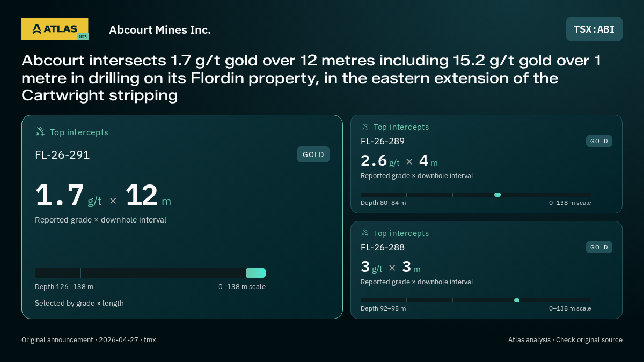The width and height of the screenshot is (644, 362).
Task: Click the 4 m interval value in the FL-26-289 card
Action: [x=428, y=161]
